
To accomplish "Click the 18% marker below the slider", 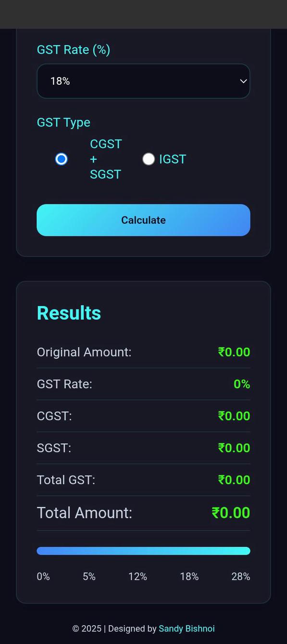I will click(x=189, y=576).
